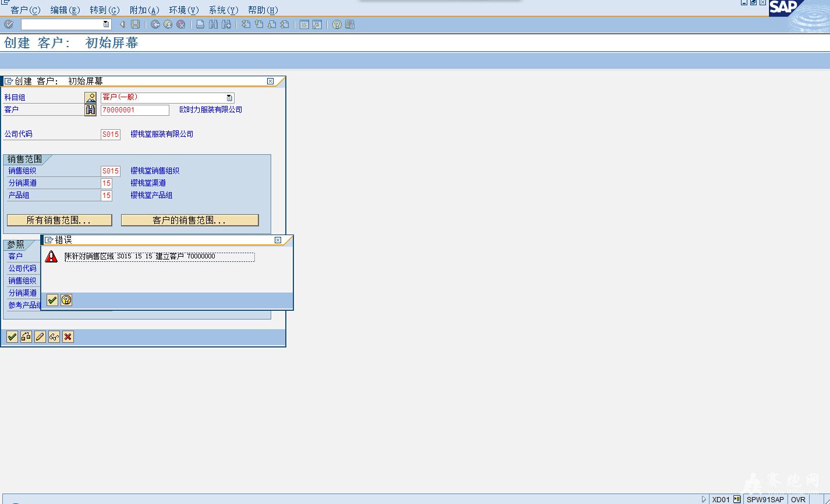
Task: Click the green checkmark in the 创建 客户 dialog footer
Action: [12, 336]
